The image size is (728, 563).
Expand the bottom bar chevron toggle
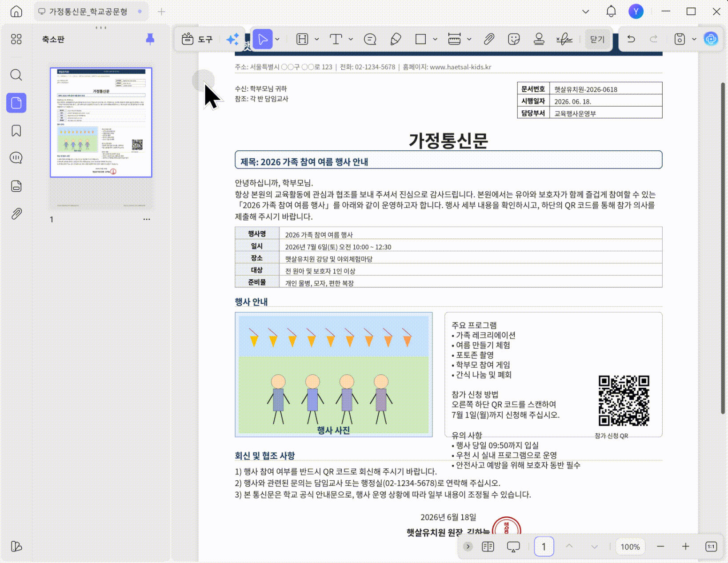point(468,547)
